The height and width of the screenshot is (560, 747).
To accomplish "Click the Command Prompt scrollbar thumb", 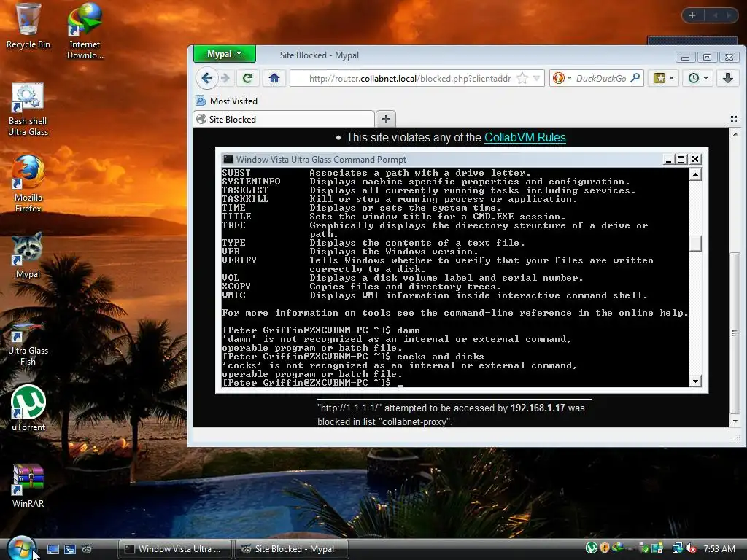I will click(695, 244).
